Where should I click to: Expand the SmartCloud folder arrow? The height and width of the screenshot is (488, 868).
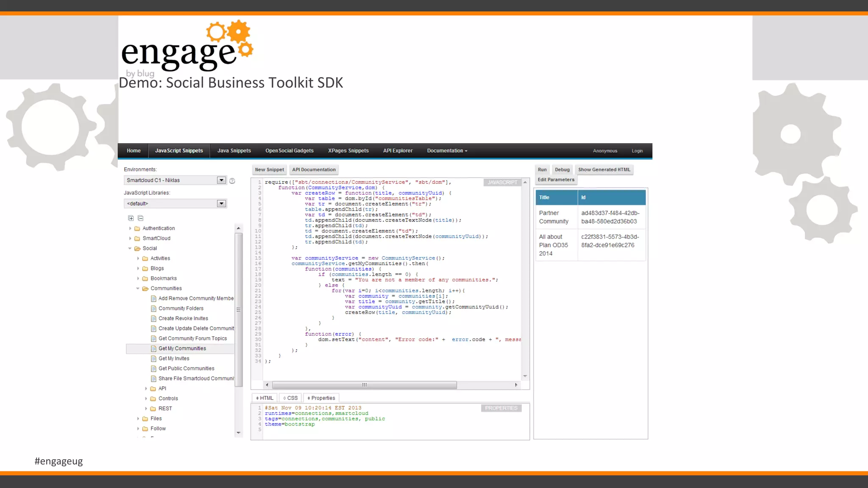tap(130, 238)
